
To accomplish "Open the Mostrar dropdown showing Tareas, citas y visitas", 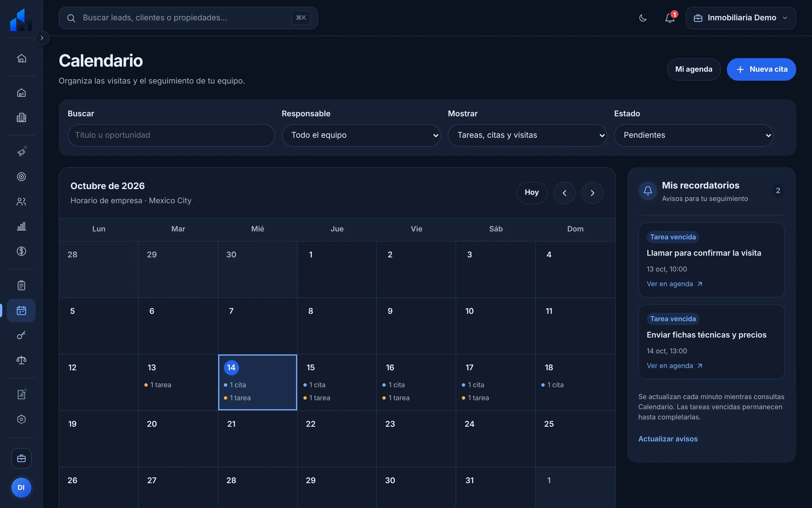I will tap(527, 135).
